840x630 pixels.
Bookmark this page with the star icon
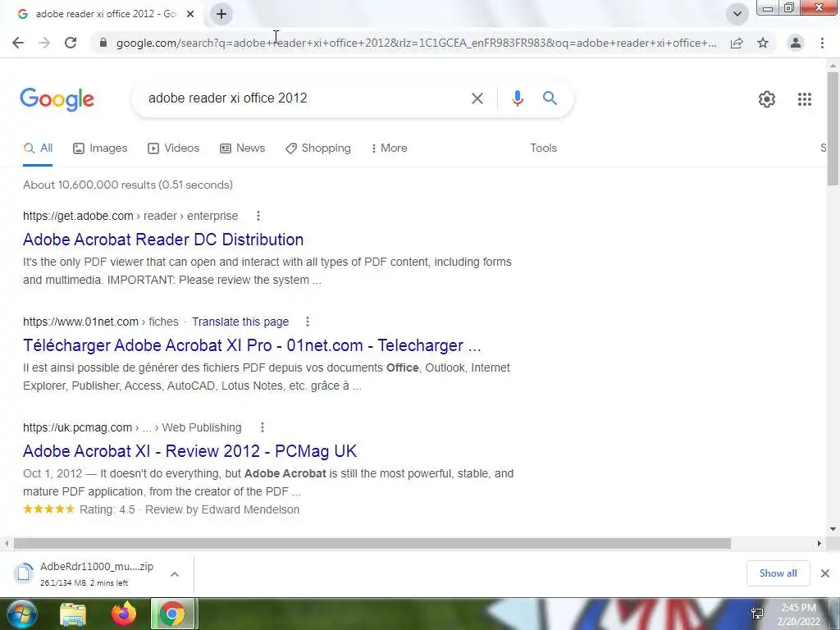point(763,43)
